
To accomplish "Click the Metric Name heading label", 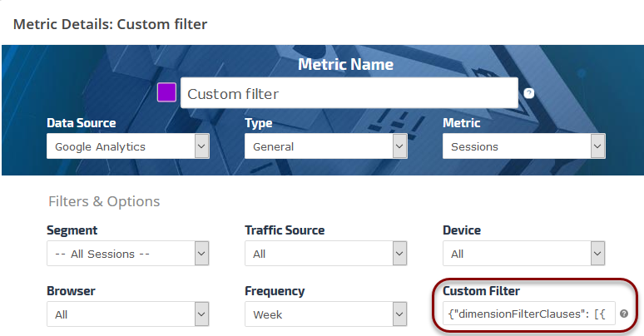I will point(345,65).
